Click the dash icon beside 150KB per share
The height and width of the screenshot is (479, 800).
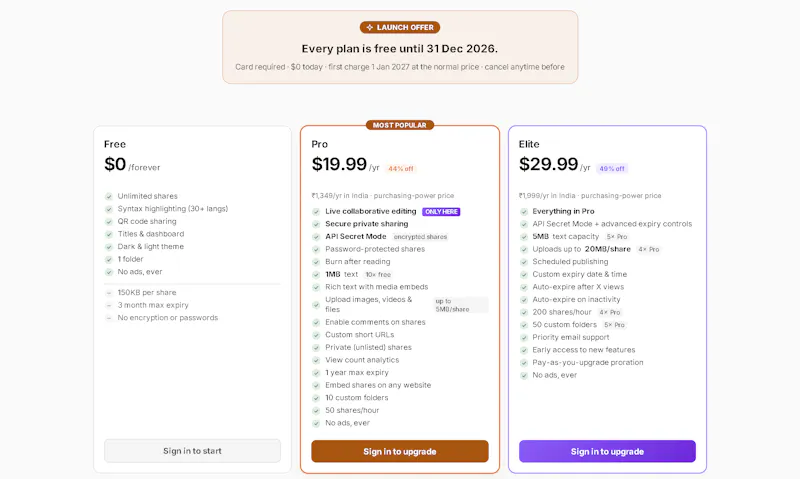coord(109,293)
